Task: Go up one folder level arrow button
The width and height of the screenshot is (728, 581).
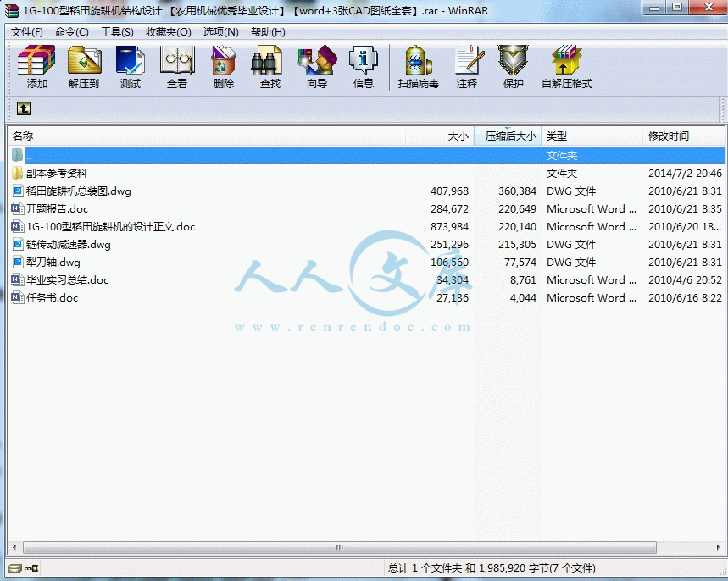Action: [24, 108]
